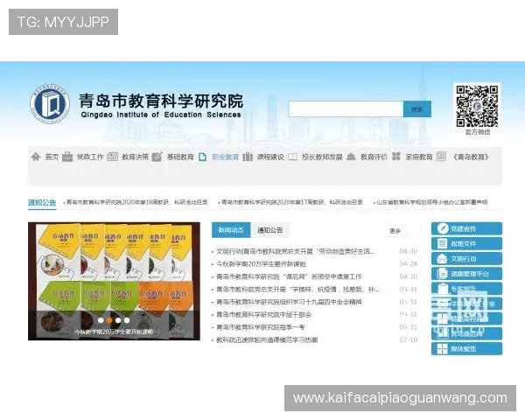
Task: Select the orange active carousel dot
Action: pos(109,320)
